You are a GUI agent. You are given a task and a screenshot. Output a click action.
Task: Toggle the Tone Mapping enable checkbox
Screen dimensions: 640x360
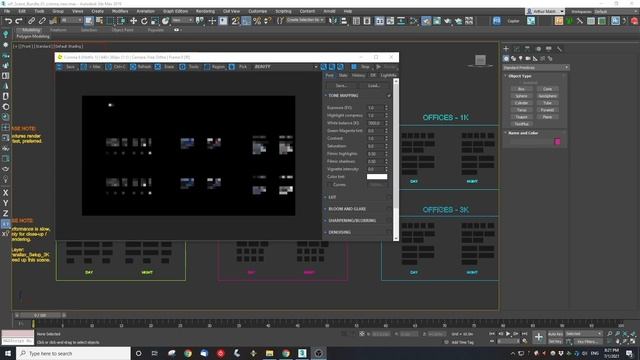[389, 96]
